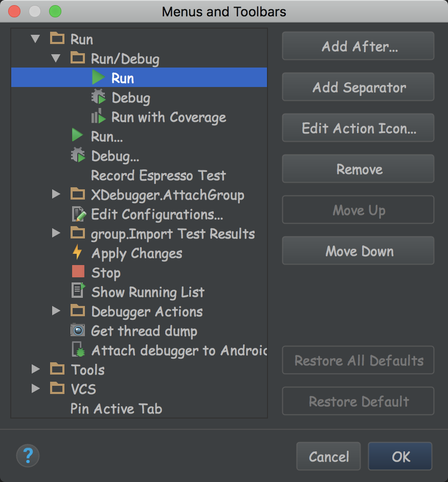Click the Edit Configurations pencil icon
The image size is (448, 482).
pos(79,214)
